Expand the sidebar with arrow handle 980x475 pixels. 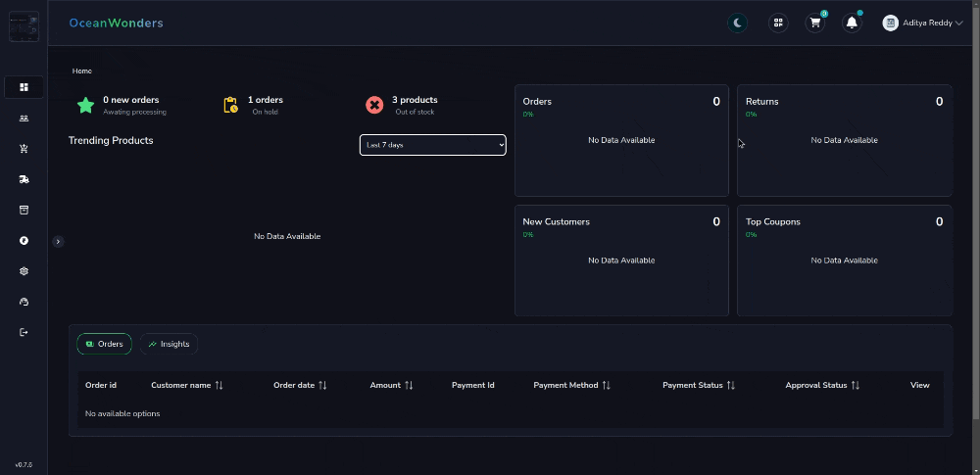58,241
